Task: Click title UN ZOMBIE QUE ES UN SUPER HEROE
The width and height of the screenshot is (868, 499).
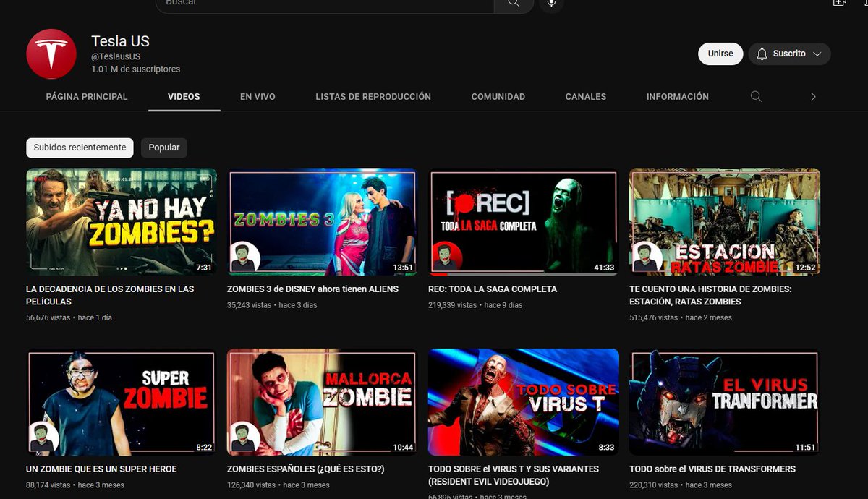Action: tap(101, 469)
